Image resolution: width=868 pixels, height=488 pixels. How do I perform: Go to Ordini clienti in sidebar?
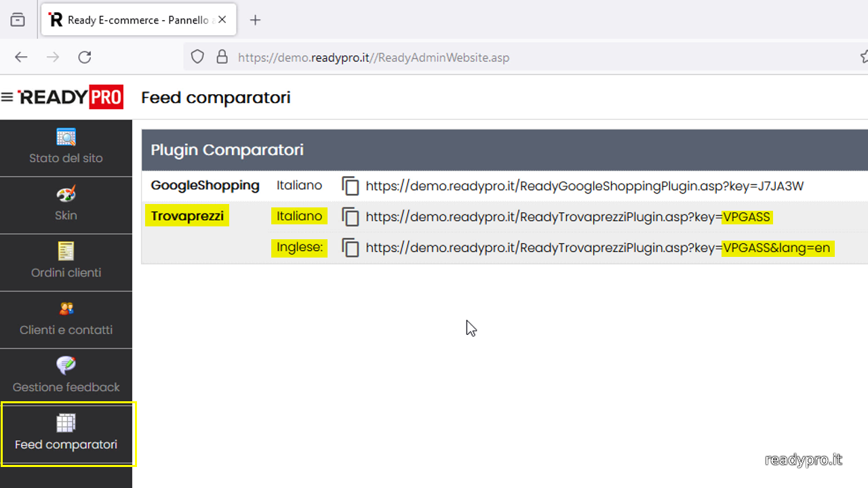pyautogui.click(x=66, y=263)
